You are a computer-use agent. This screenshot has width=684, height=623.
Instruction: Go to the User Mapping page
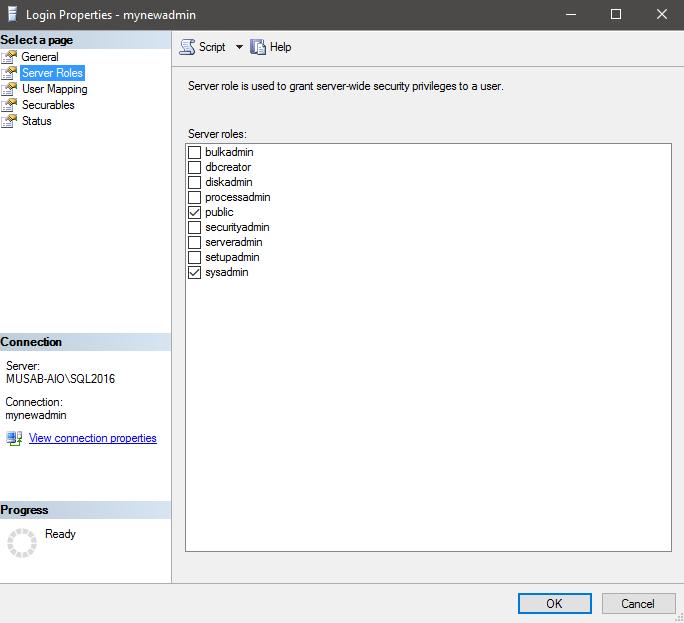(55, 89)
